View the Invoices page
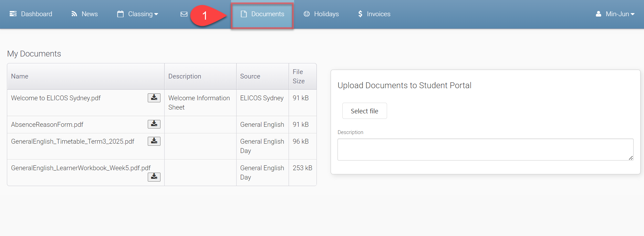Image resolution: width=644 pixels, height=236 pixels. coord(374,14)
